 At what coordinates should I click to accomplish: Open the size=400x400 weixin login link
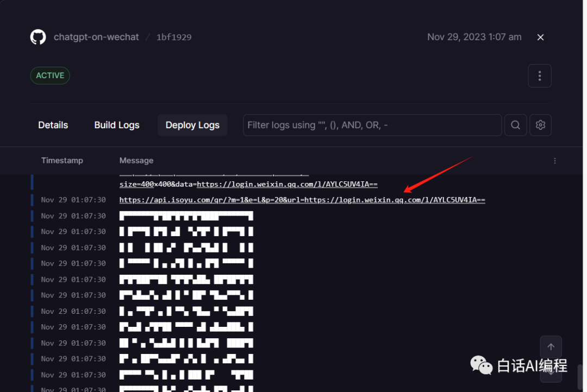point(248,184)
